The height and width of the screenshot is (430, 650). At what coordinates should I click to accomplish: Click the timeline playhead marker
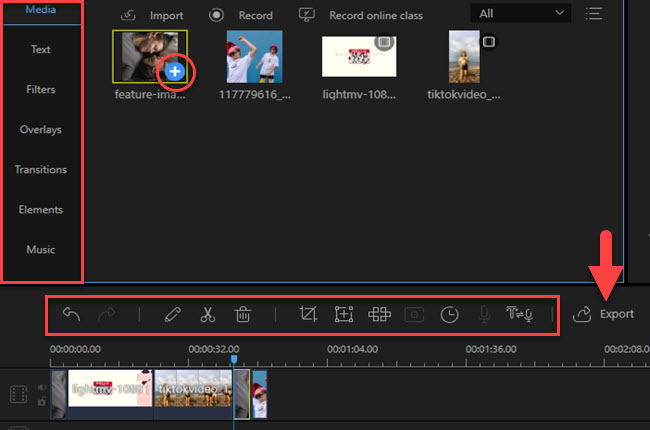(x=234, y=359)
